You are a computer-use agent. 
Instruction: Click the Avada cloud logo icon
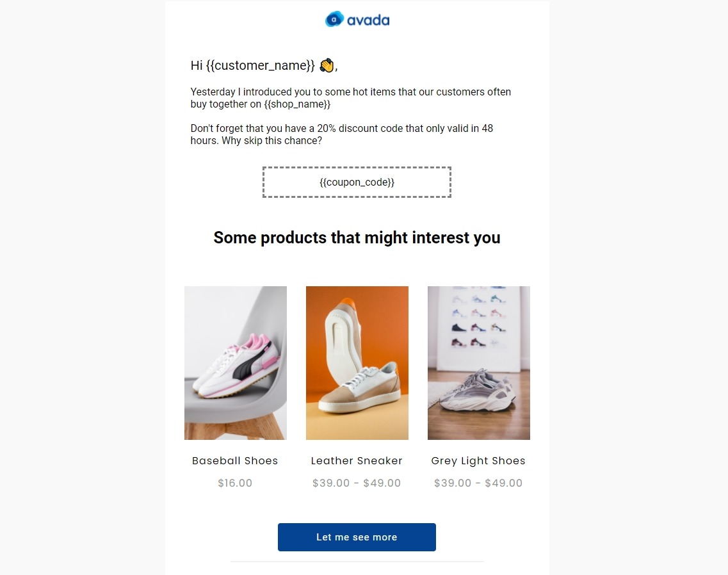click(x=335, y=20)
